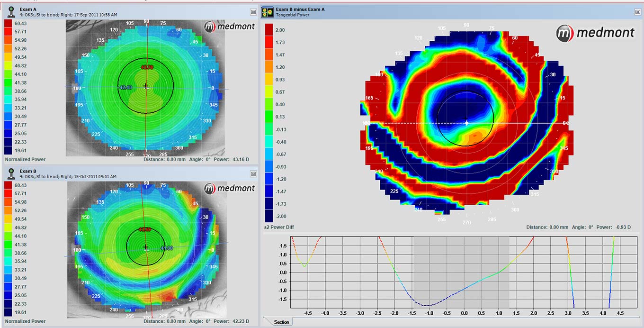This screenshot has height=328, width=644.
Task: Click the medmont logo on Exam A map
Action: tap(230, 27)
